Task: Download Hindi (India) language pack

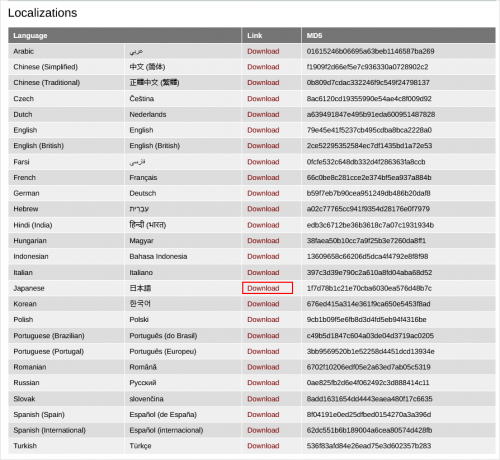Action: (263, 225)
